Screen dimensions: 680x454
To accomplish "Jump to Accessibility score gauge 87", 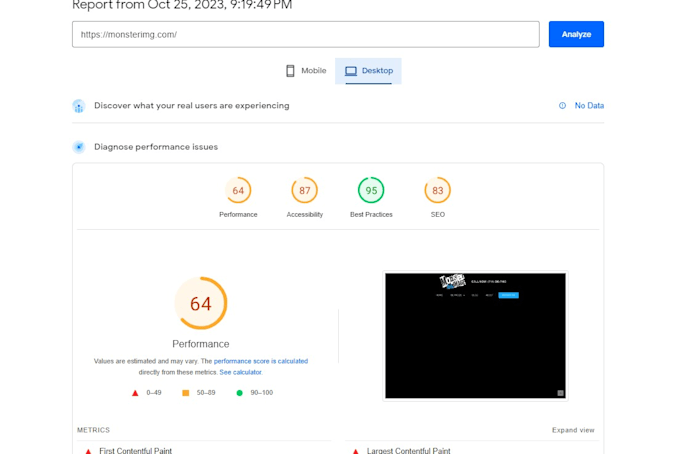I will (304, 190).
